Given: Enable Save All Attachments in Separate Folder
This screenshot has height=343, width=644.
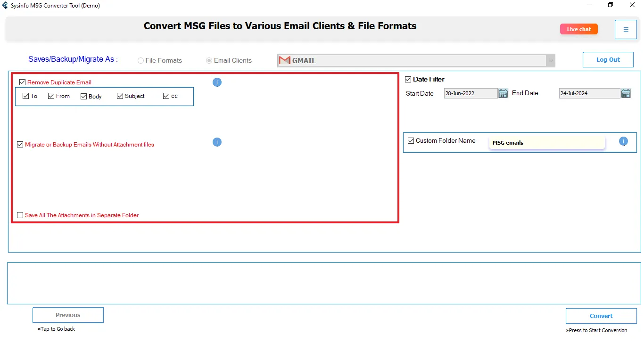Looking at the screenshot, I should (20, 215).
